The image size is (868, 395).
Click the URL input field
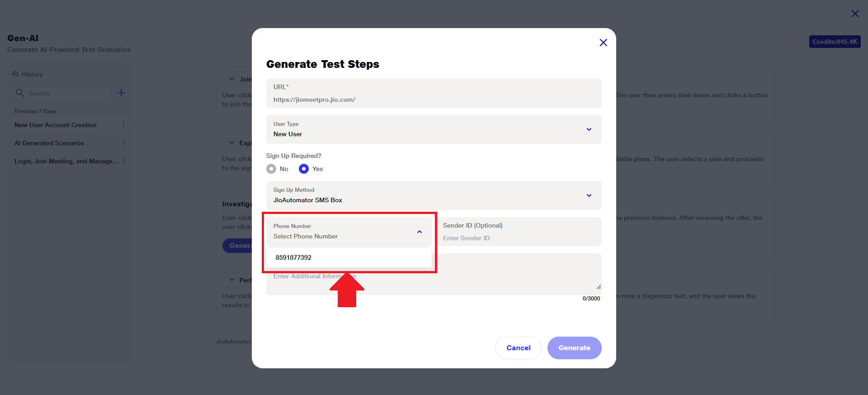(x=433, y=100)
